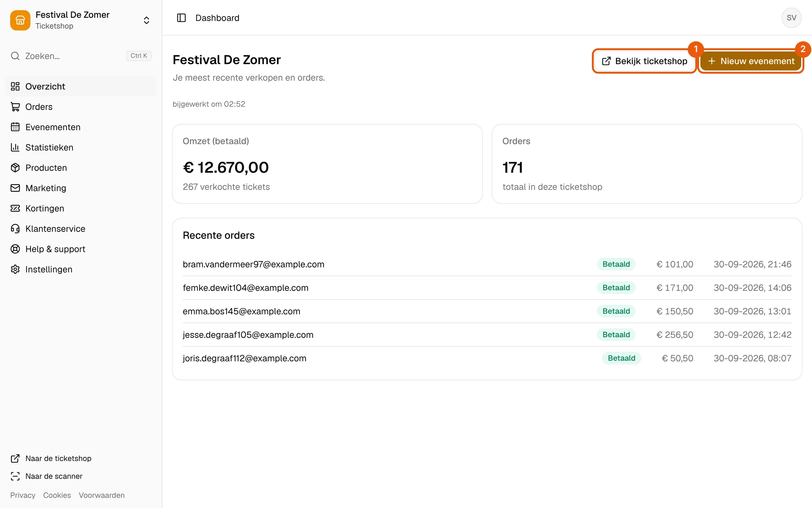Click Betaald badge on € 50,50 order
The width and height of the screenshot is (812, 508).
pyautogui.click(x=621, y=358)
